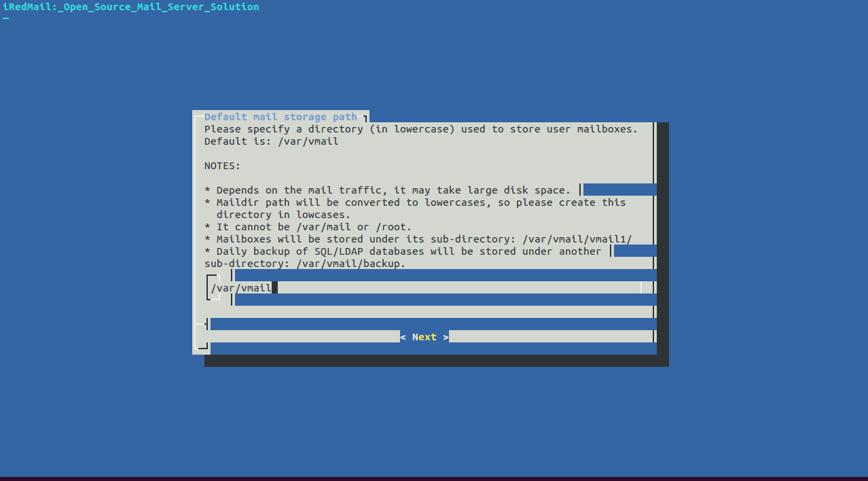
Task: Click the 'Daily backup of SQL/LDAP databases' note
Action: coord(403,251)
